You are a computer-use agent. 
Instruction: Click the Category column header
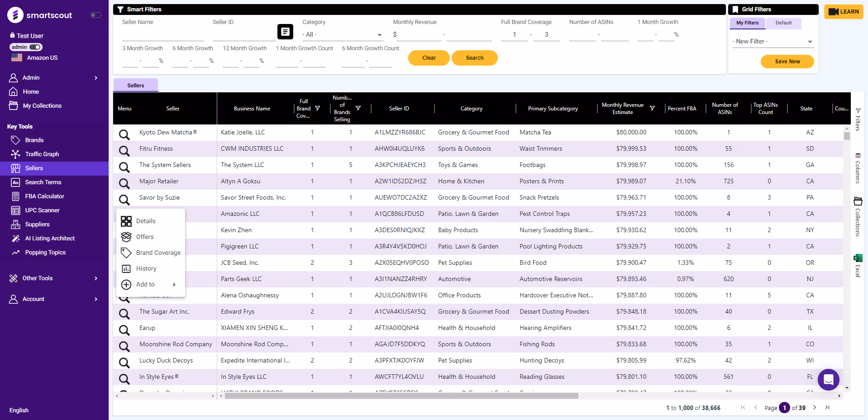(x=472, y=109)
